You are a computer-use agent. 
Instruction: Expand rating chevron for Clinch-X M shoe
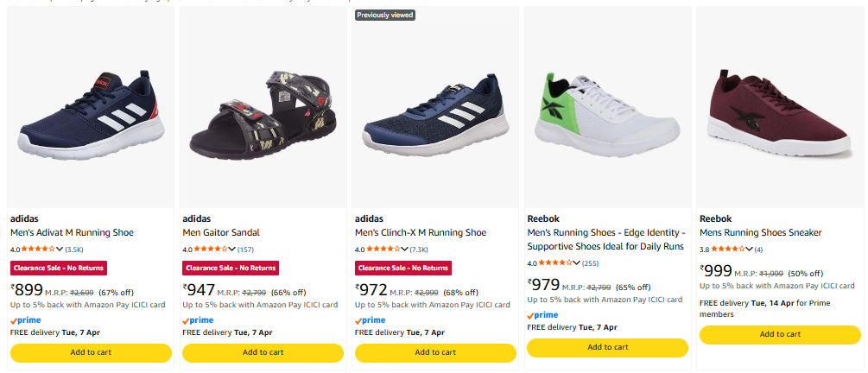[x=405, y=250]
